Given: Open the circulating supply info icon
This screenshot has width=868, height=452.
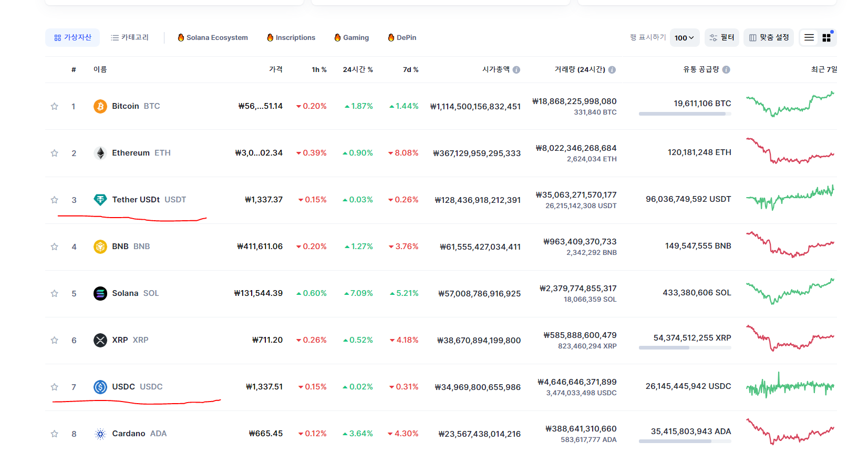Looking at the screenshot, I should [x=726, y=69].
